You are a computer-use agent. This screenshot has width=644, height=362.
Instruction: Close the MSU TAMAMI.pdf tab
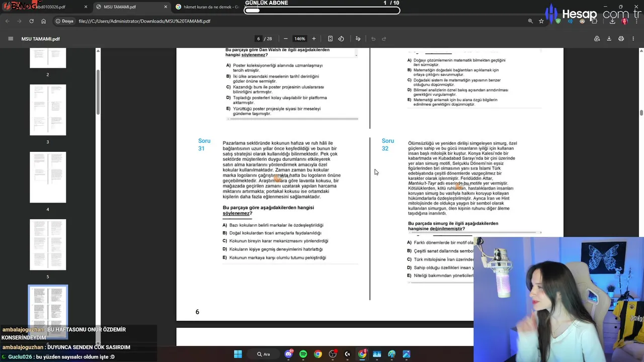[166, 7]
